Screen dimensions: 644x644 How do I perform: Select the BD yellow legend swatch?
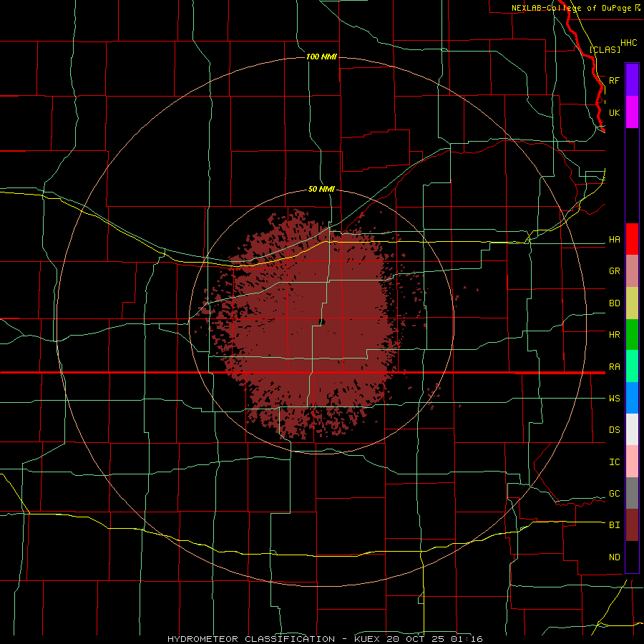click(x=632, y=303)
